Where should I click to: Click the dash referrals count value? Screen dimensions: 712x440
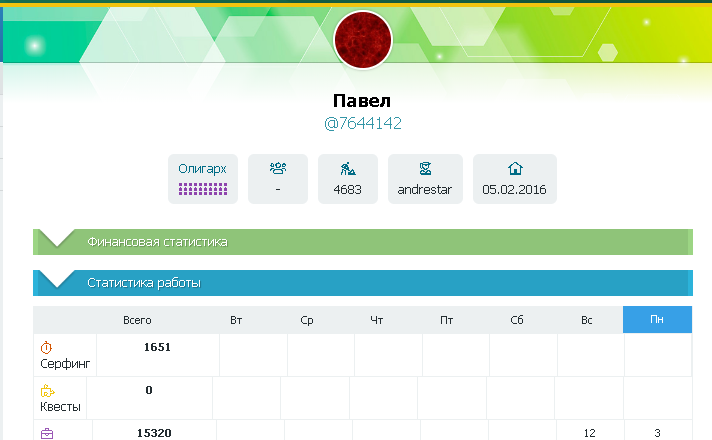tap(278, 189)
